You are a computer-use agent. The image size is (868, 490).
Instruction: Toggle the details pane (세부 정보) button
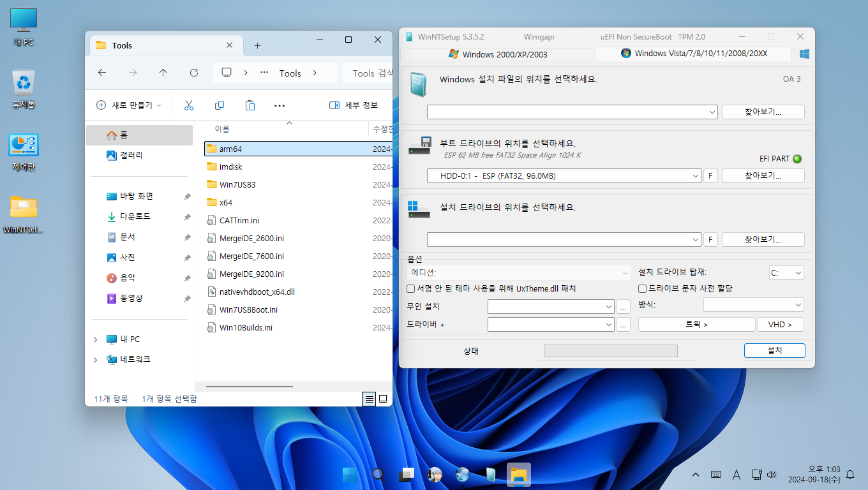coord(354,105)
